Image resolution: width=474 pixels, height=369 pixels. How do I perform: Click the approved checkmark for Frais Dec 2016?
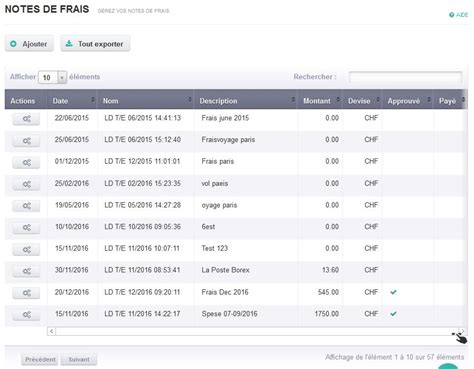[x=393, y=292]
